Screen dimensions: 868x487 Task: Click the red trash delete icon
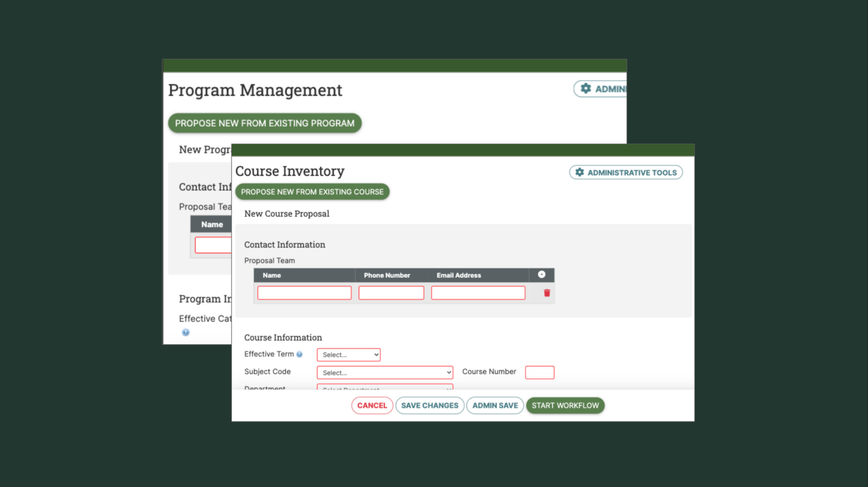(x=547, y=293)
